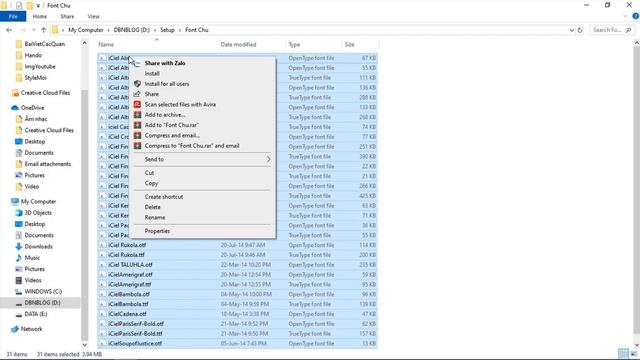This screenshot has width=640, height=360.
Task: Click My Computer in the breadcrumb path
Action: (x=86, y=30)
